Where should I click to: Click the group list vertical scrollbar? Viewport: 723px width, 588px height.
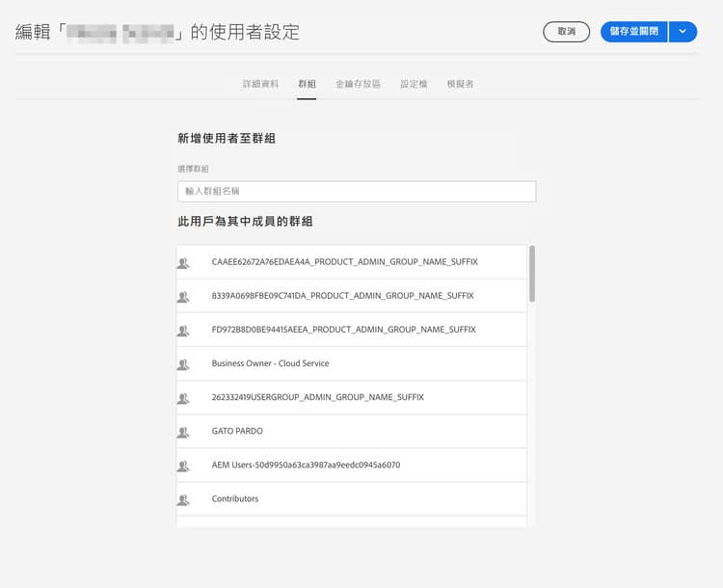(532, 274)
